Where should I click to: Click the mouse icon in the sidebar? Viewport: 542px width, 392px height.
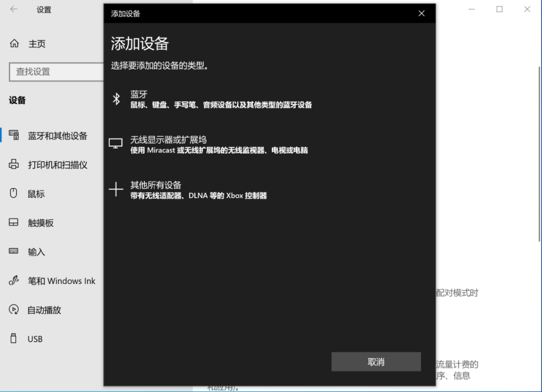[x=14, y=193]
